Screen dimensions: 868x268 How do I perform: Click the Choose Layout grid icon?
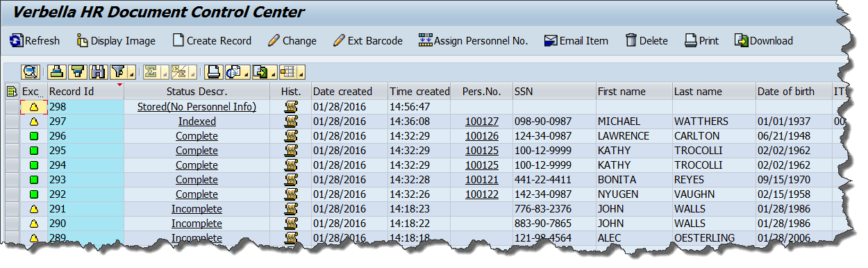287,72
